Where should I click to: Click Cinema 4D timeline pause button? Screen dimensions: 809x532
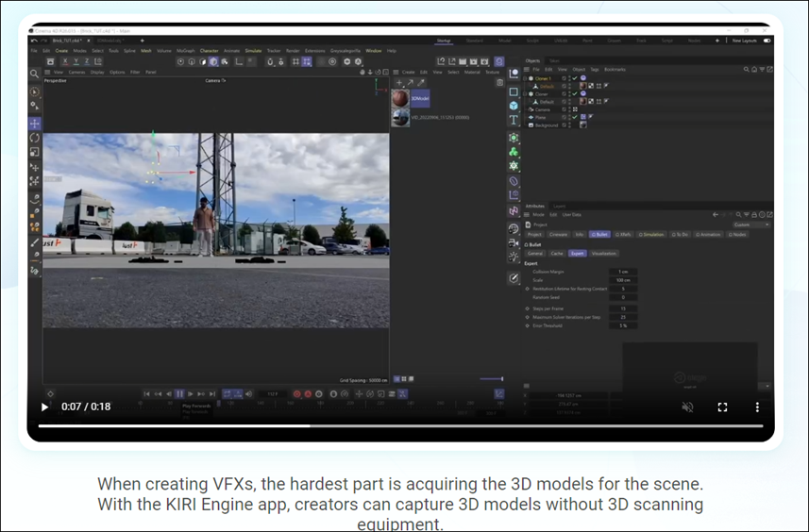click(x=179, y=394)
